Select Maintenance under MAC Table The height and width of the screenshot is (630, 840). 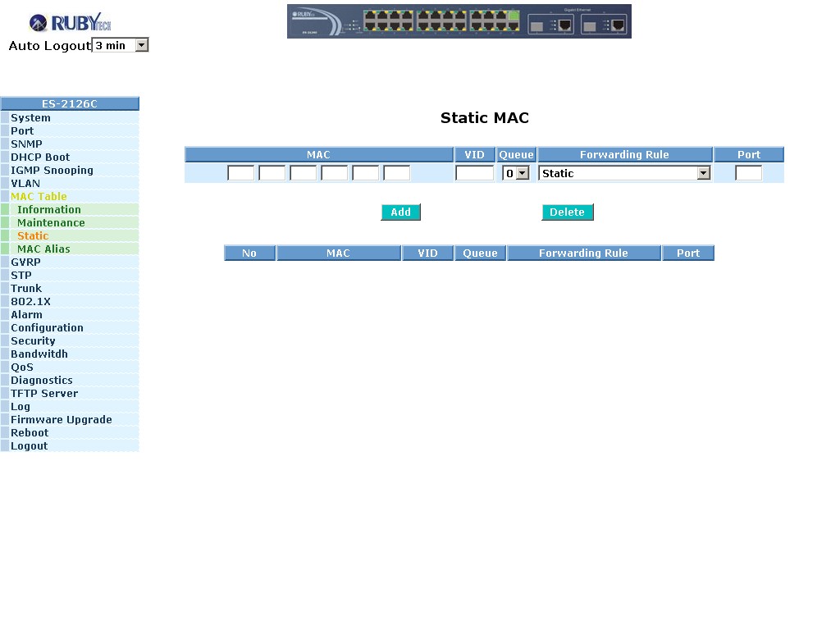tap(71, 223)
